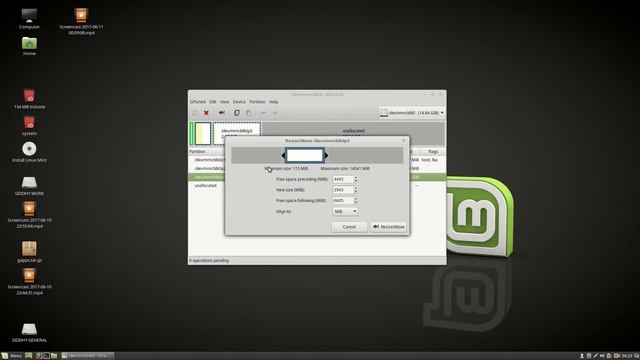Click the volume icon in system tray
This screenshot has width=640, height=360.
pos(602,356)
